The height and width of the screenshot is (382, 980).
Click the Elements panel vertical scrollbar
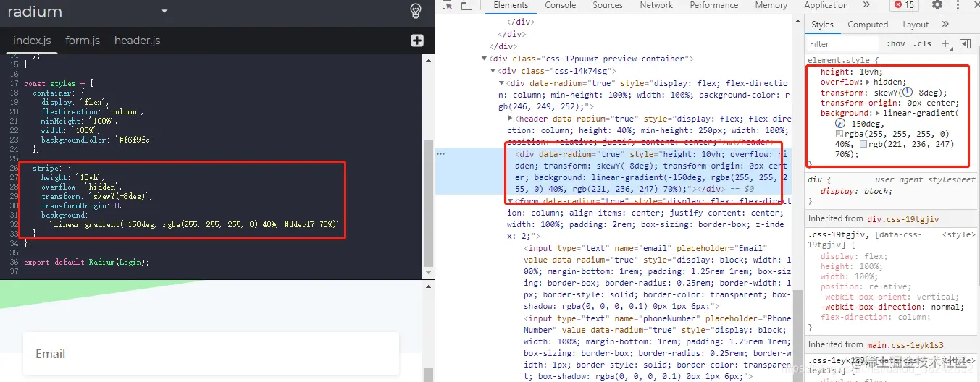tap(797, 334)
